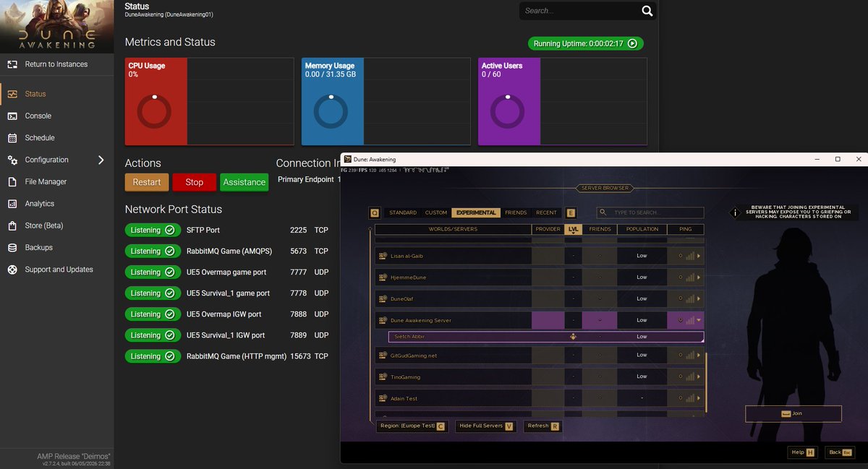Switch to the Custom server tab
This screenshot has width=868, height=469.
pyautogui.click(x=436, y=212)
